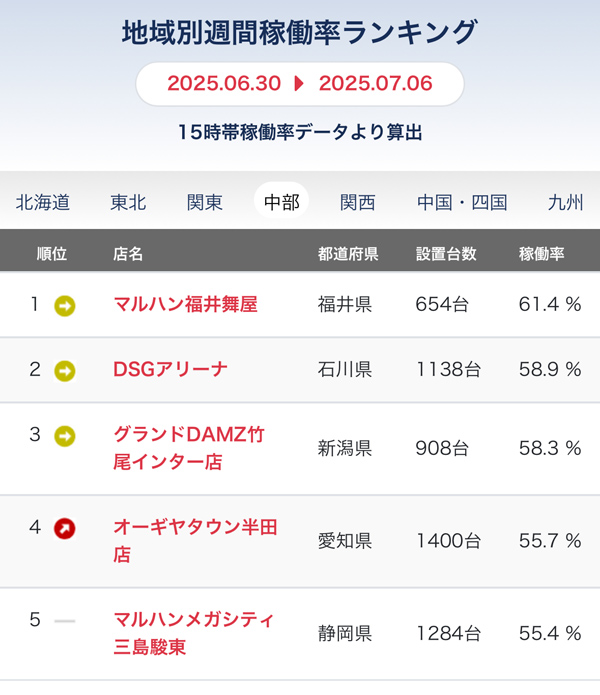Open the 中国・四国 region tab
This screenshot has width=600, height=695.
click(x=462, y=202)
